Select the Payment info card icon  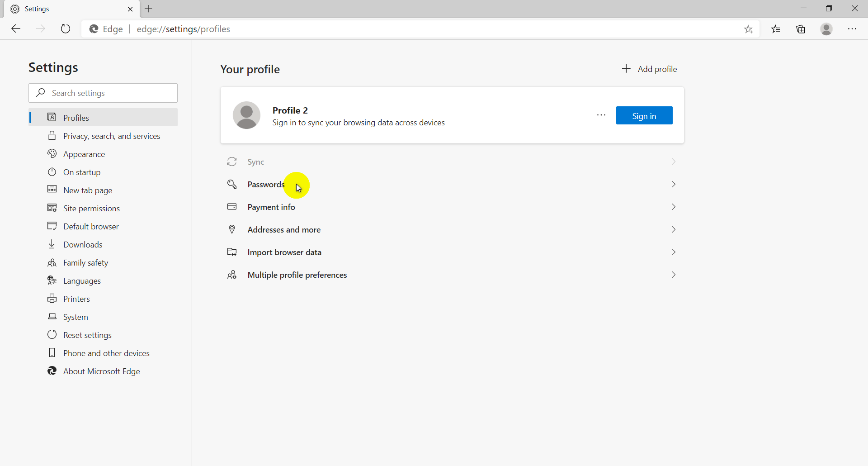coord(232,207)
